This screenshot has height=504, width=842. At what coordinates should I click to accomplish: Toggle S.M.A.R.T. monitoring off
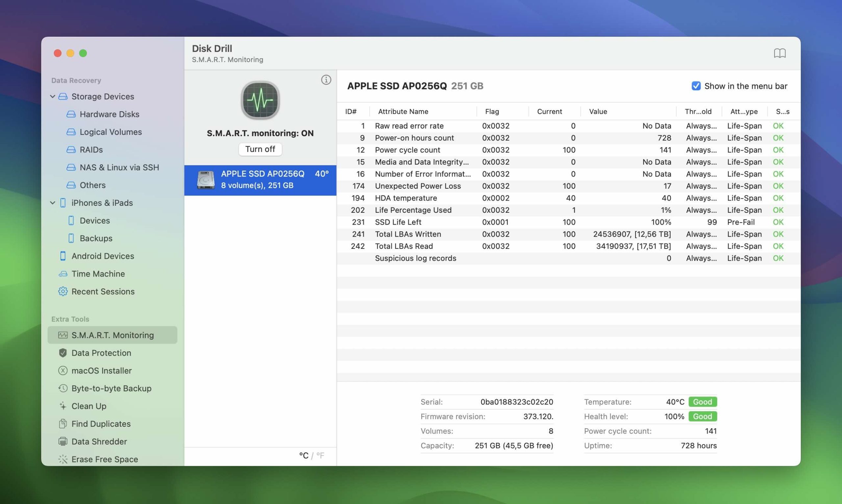pyautogui.click(x=260, y=149)
